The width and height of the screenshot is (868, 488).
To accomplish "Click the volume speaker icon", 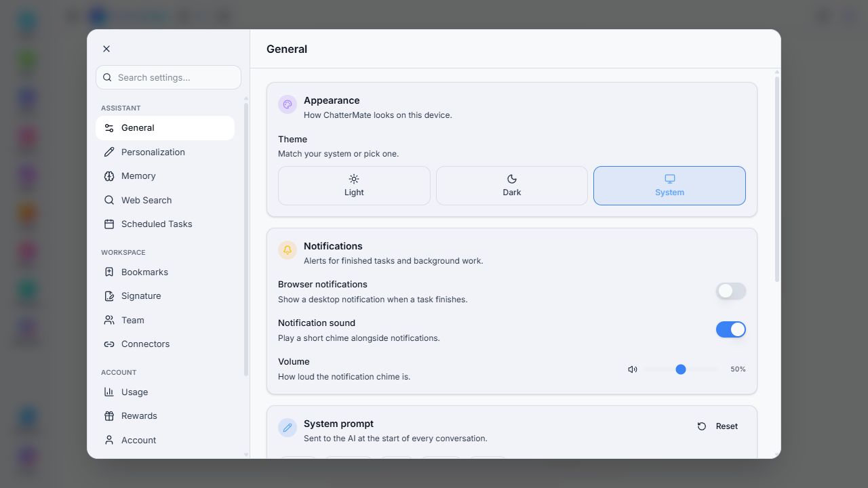I will [x=633, y=369].
